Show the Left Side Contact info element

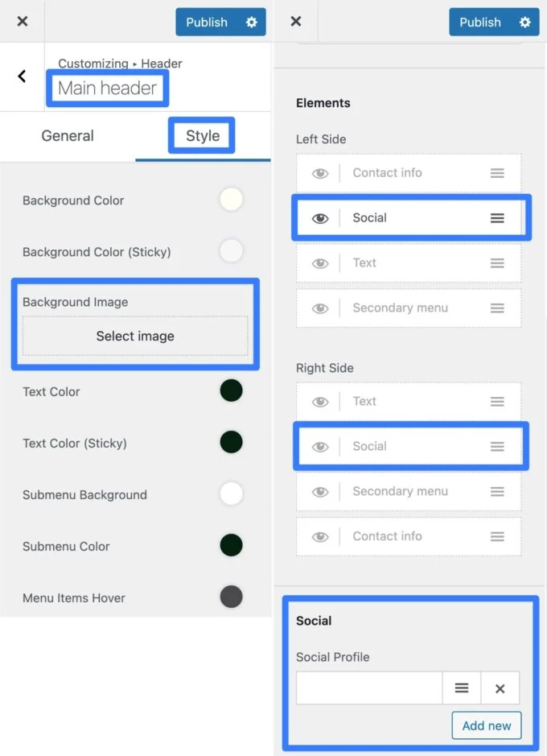[x=320, y=173]
